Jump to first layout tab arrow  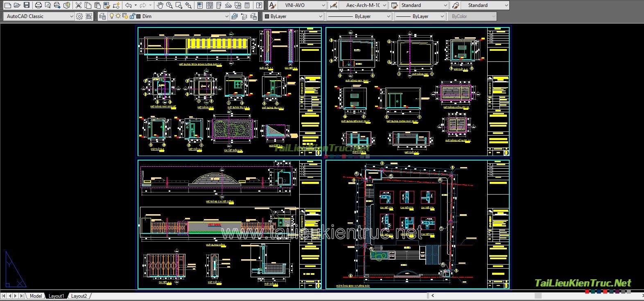point(4,296)
